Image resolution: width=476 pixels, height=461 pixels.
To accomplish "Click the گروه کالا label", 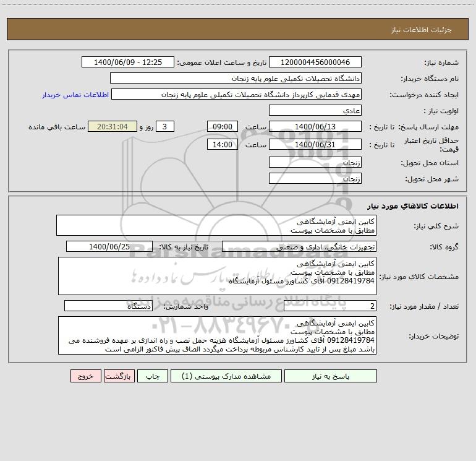I will coord(444,248).
